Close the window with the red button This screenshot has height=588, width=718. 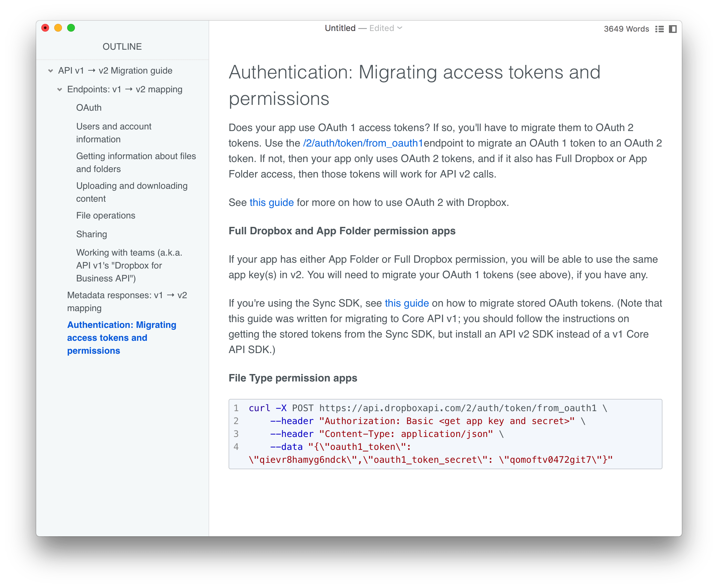click(45, 28)
